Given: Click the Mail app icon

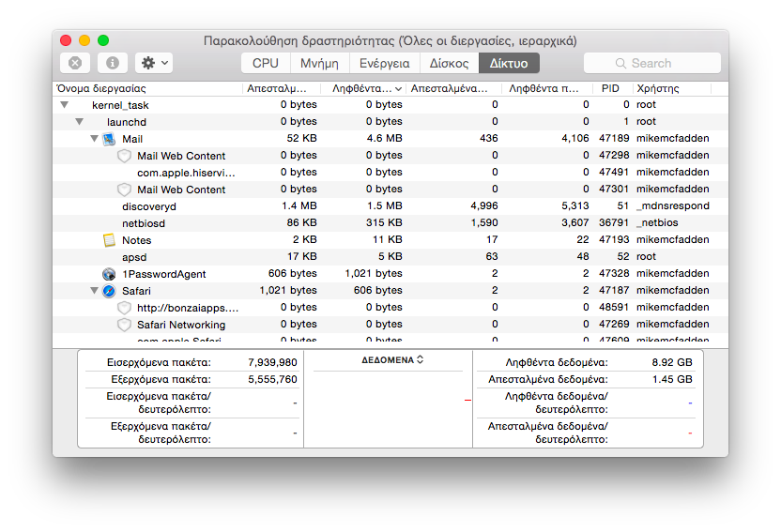Looking at the screenshot, I should point(109,139).
